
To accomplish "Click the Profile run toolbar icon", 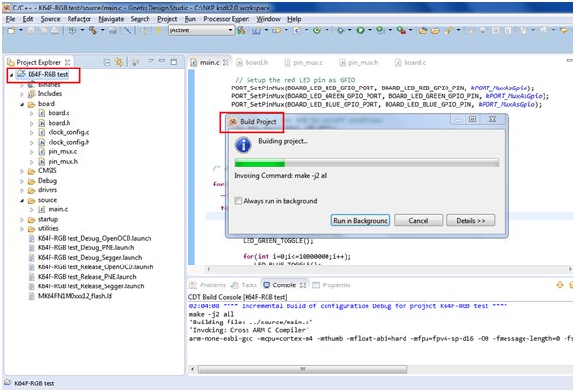I will [x=380, y=30].
